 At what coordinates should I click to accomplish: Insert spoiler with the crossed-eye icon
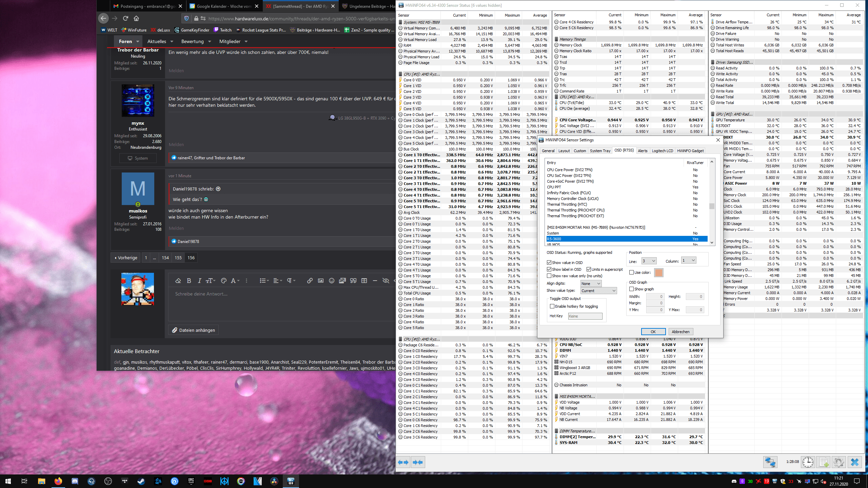(x=386, y=281)
